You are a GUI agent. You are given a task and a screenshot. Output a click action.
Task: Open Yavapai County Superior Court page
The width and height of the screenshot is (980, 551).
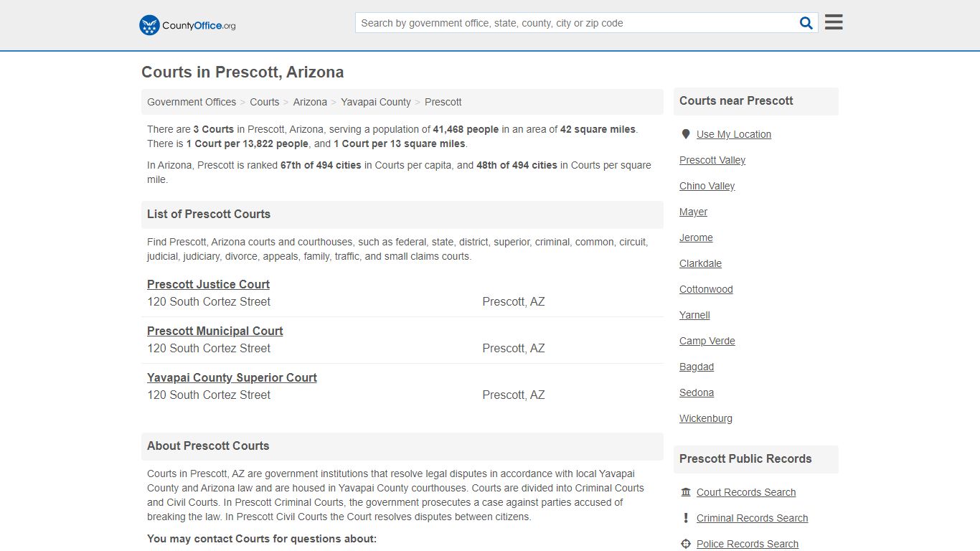tap(232, 377)
